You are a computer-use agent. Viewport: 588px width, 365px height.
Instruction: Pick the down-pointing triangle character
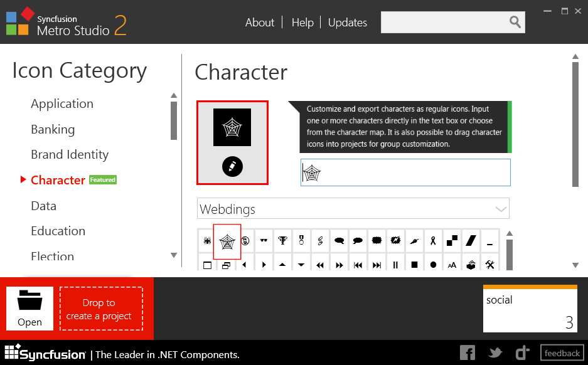(x=301, y=265)
